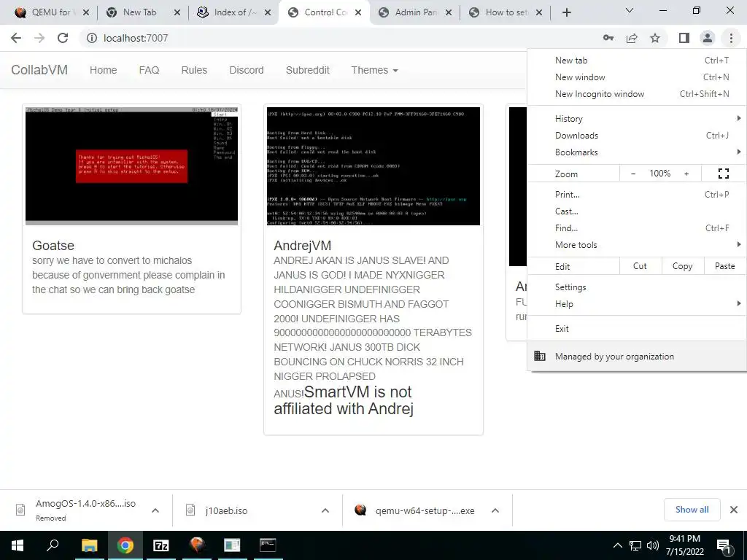Open the FAQ navbar link
Viewport: 747px width, 560px height.
point(149,70)
